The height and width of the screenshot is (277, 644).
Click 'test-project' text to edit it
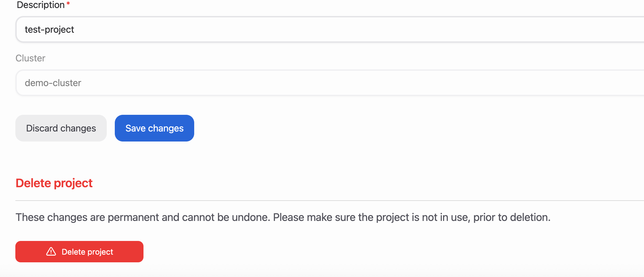click(x=49, y=29)
